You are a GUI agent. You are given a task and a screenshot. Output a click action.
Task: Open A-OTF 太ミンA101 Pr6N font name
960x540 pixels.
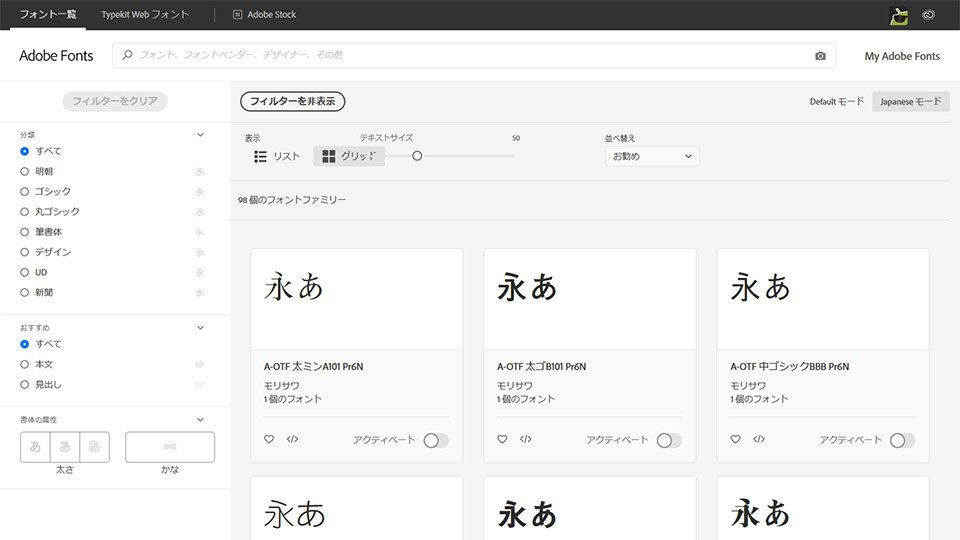pos(313,367)
